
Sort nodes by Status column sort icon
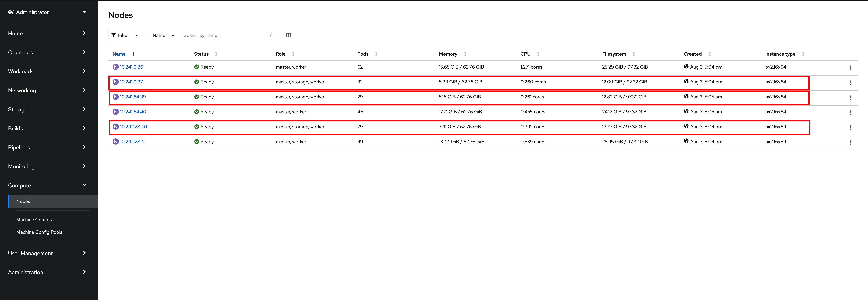(216, 54)
